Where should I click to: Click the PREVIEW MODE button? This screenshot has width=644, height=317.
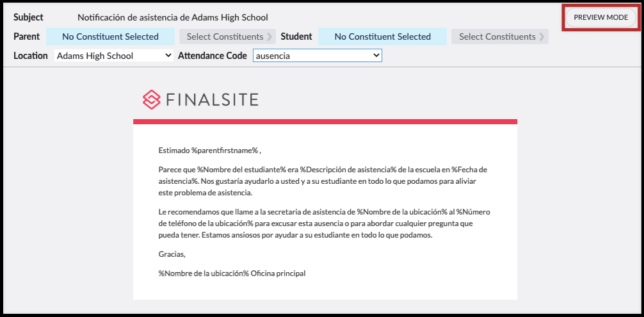(x=600, y=17)
